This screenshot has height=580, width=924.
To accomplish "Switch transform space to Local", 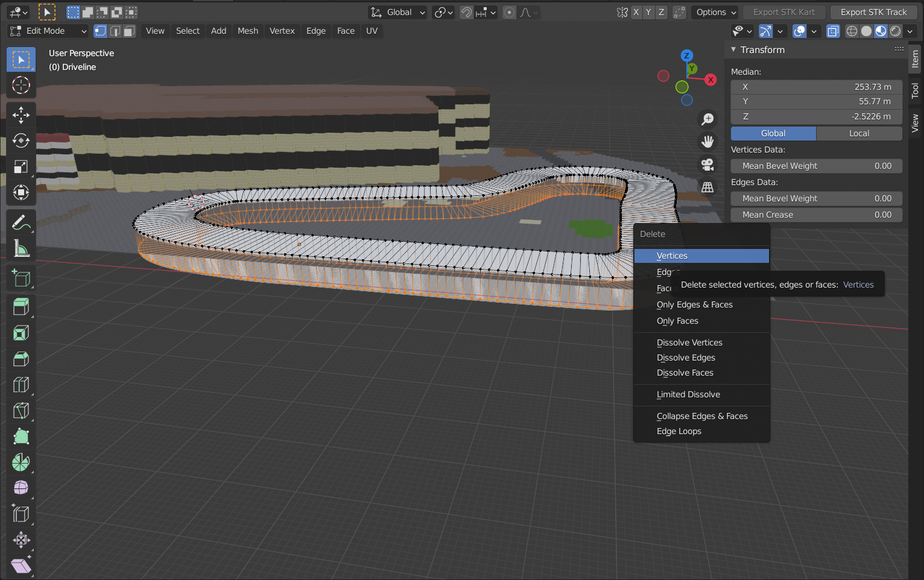I will [858, 133].
